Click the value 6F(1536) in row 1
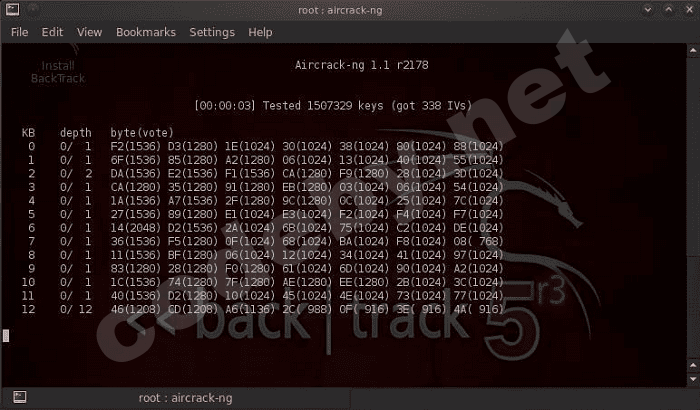Image resolution: width=700 pixels, height=410 pixels. pyautogui.click(x=136, y=160)
